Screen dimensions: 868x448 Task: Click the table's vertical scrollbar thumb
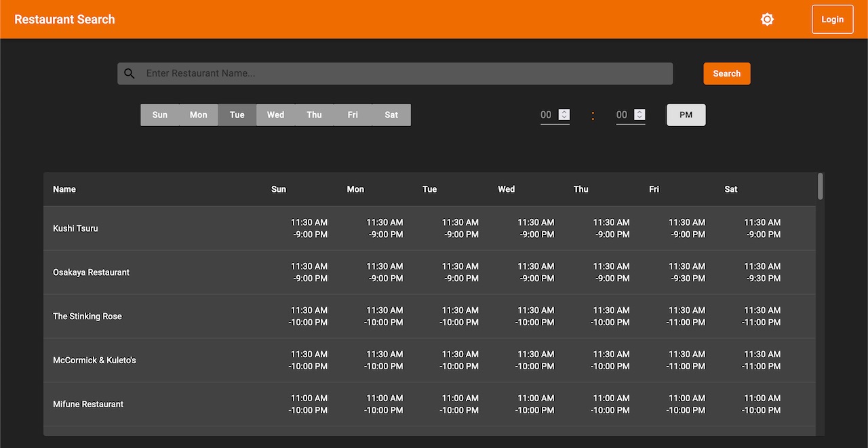click(820, 186)
